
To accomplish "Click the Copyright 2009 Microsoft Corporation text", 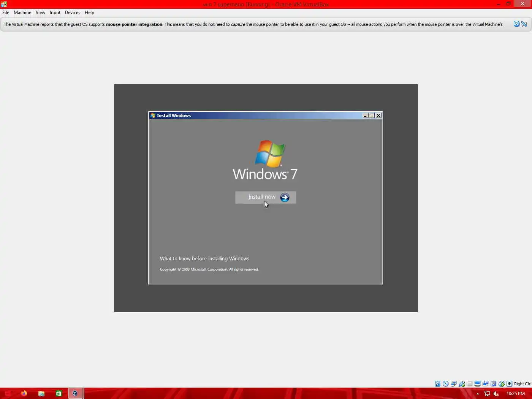I will 209,269.
